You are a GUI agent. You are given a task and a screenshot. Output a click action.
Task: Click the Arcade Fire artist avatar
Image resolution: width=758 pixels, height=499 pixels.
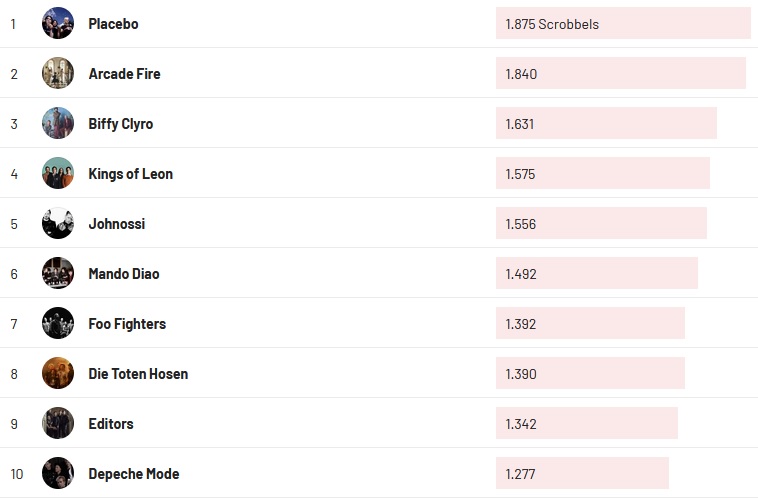point(58,73)
